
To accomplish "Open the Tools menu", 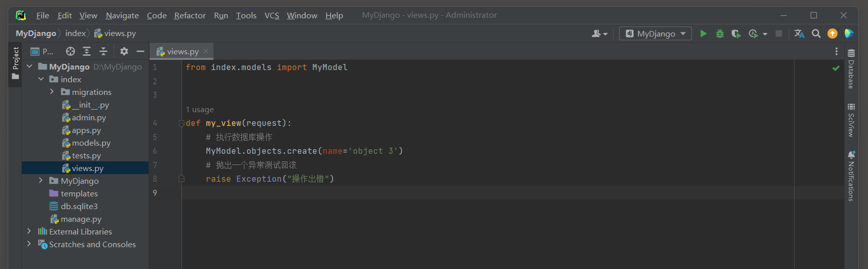I will click(246, 15).
